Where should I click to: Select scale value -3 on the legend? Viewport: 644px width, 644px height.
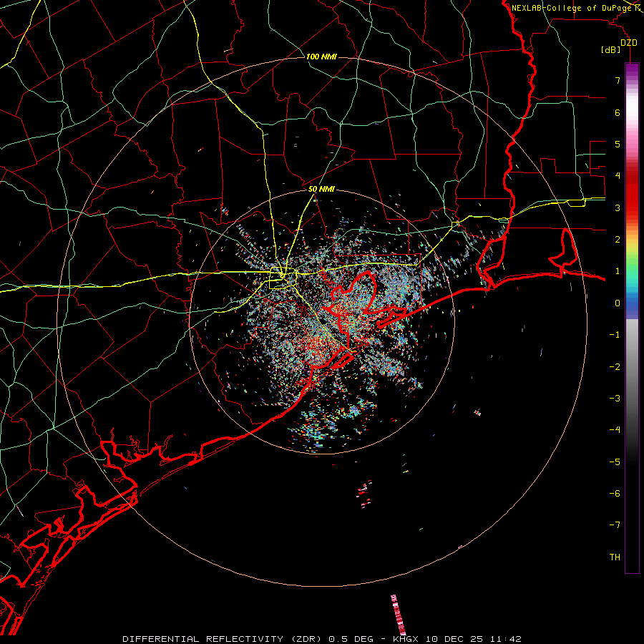coord(615,399)
